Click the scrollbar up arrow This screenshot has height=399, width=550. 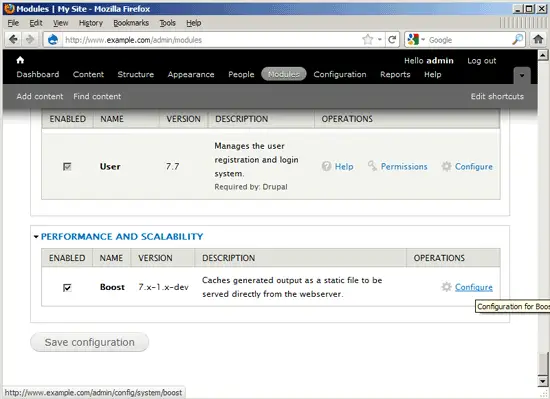pos(542,55)
